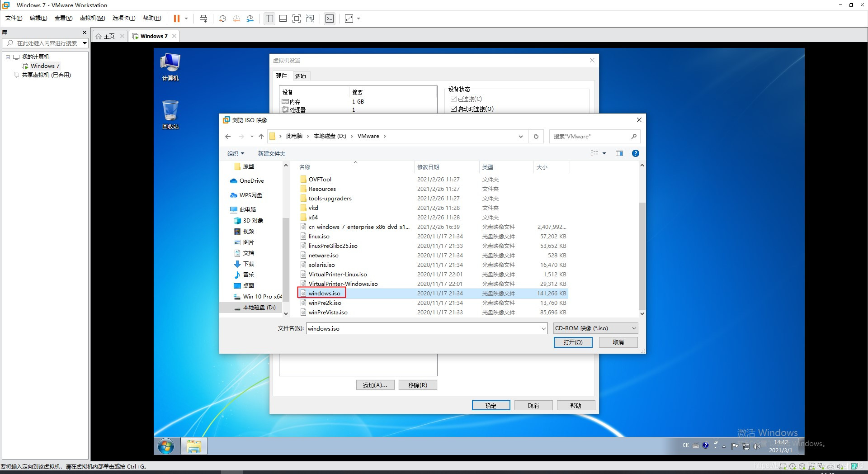Viewport: 868px width, 474px height.
Task: Open the 虚拟机(M) menu
Action: click(92, 18)
